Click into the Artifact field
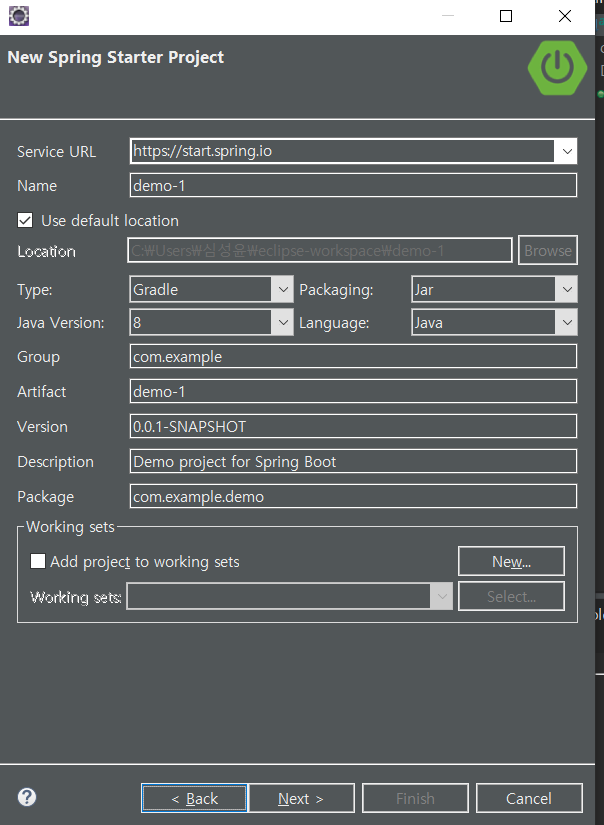The height and width of the screenshot is (825, 604). click(353, 391)
